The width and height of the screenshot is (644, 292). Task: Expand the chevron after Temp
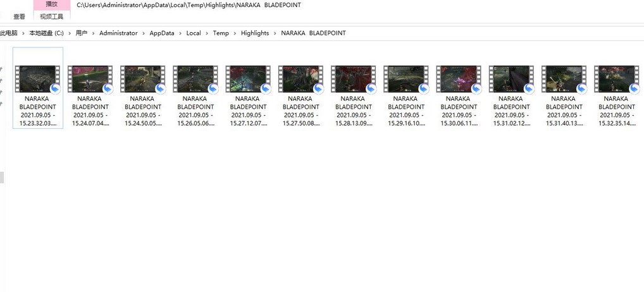(235, 33)
